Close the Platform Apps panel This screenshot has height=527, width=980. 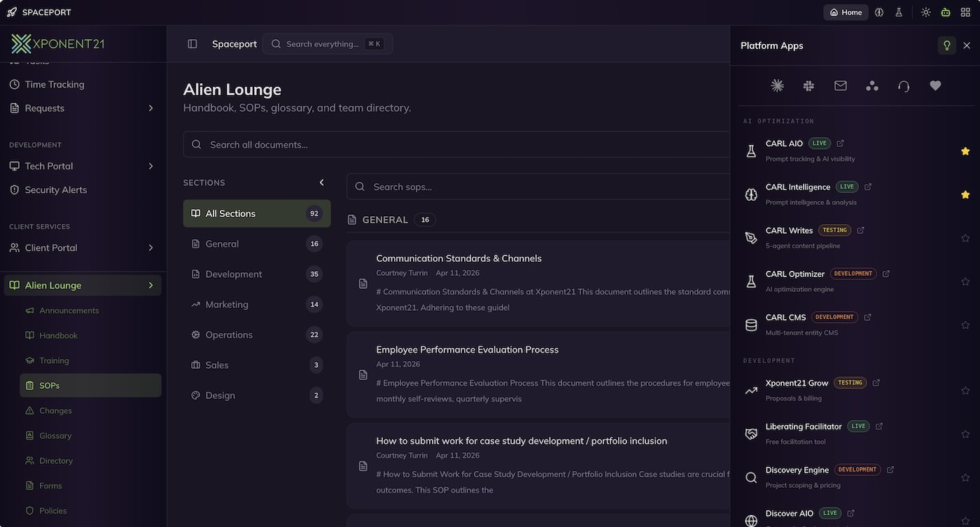click(967, 45)
